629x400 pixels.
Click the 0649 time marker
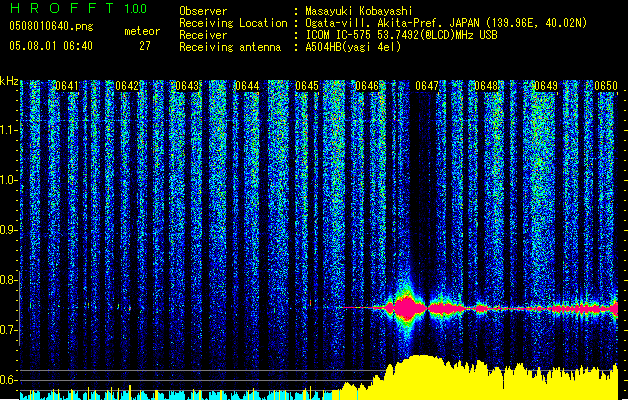(546, 86)
